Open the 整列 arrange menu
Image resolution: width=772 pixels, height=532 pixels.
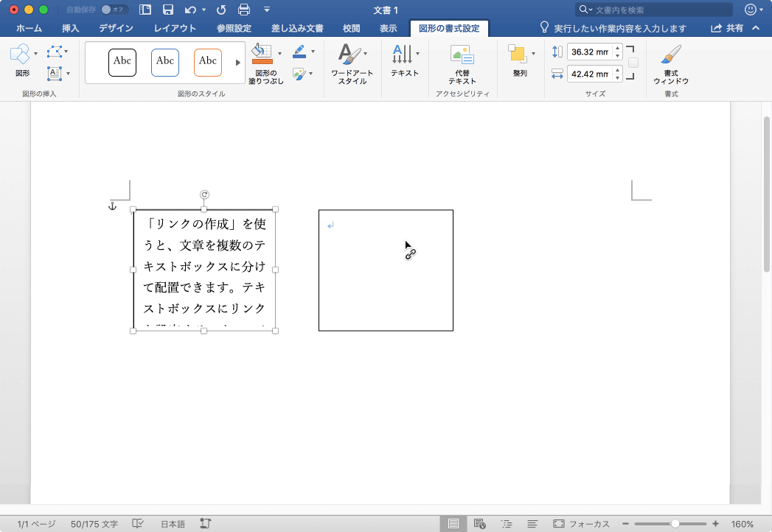[521, 60]
